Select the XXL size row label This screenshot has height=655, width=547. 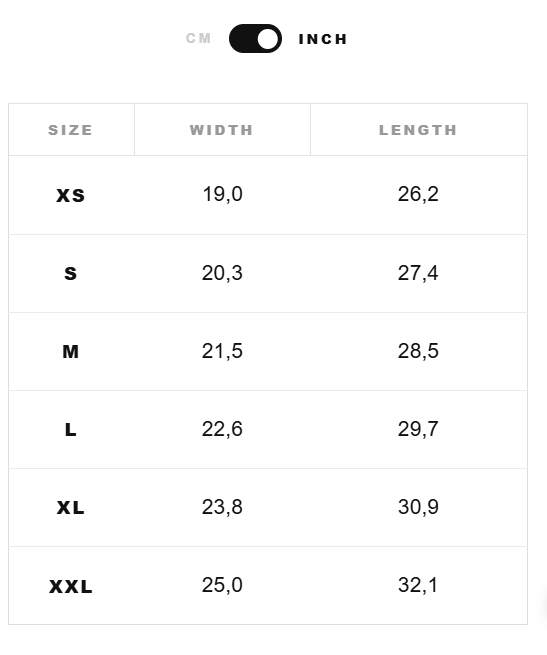71,586
